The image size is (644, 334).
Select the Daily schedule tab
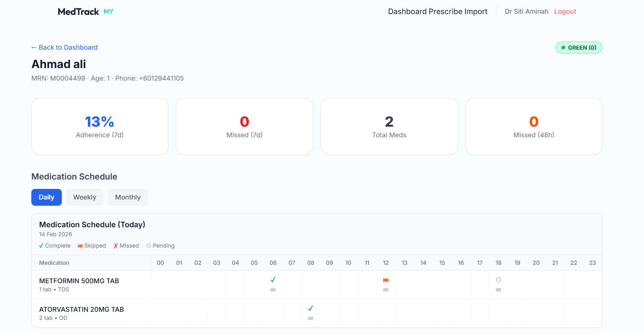46,198
